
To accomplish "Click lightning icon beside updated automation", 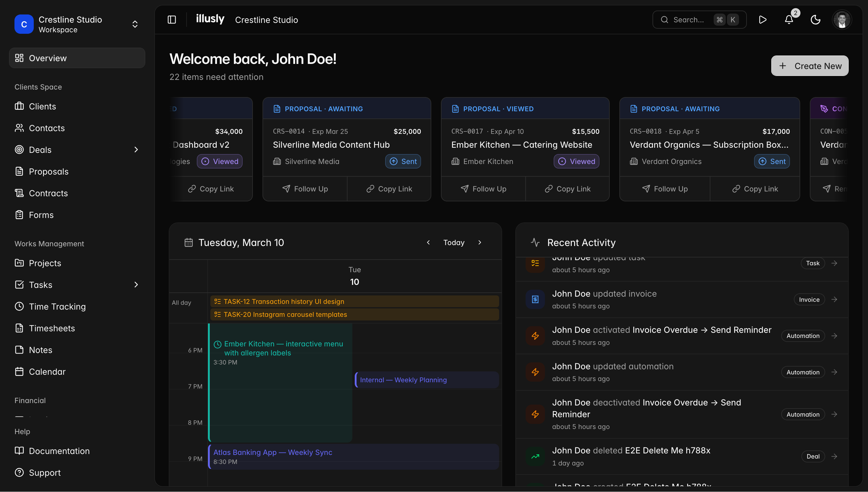I will click(535, 372).
